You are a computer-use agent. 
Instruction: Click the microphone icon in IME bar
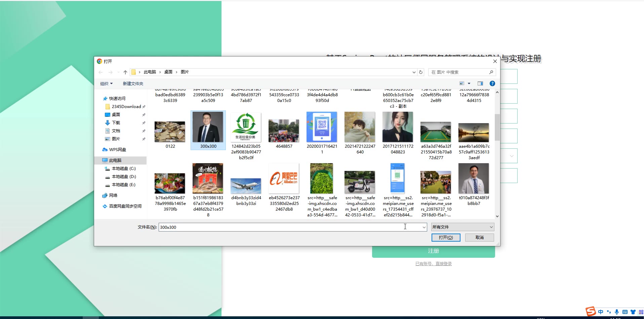[x=616, y=312]
